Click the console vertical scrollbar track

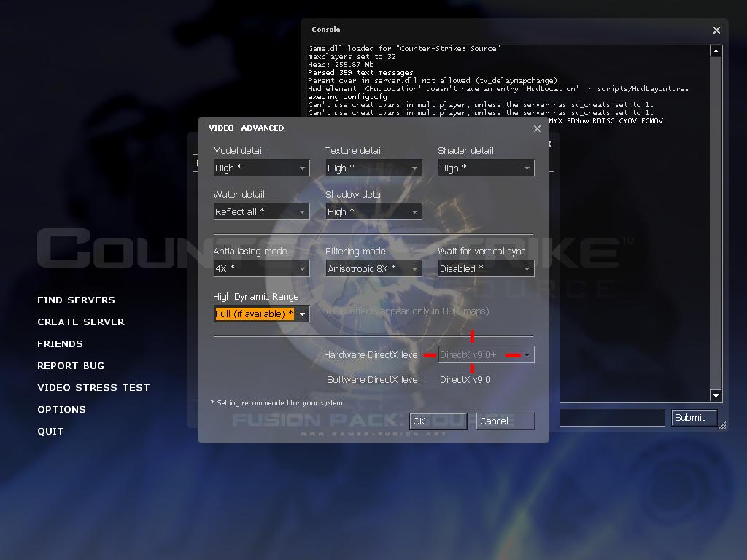(716, 223)
